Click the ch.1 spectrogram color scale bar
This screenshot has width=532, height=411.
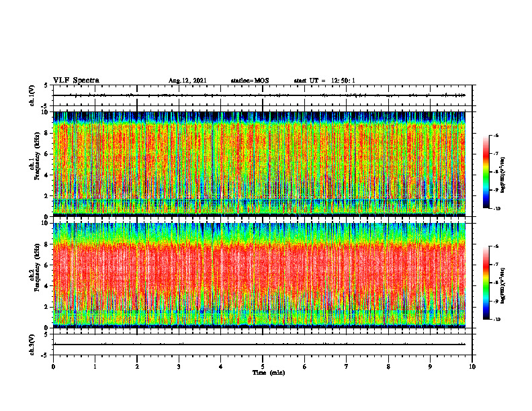[486, 172]
